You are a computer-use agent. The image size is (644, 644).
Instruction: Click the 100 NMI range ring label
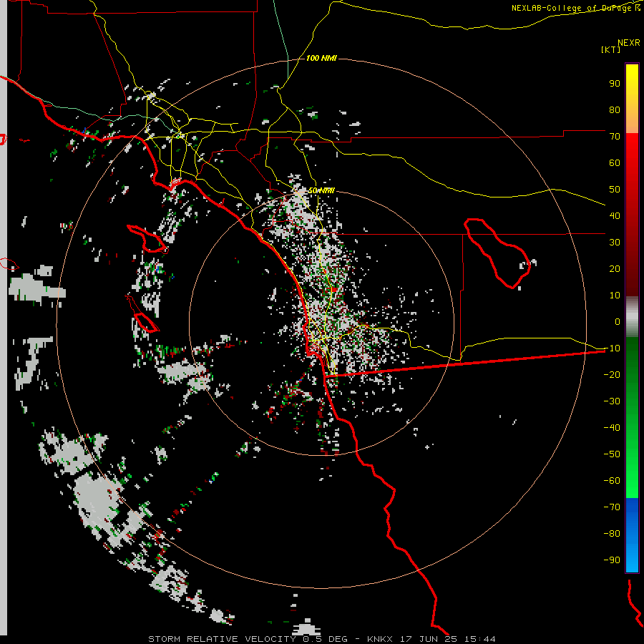(x=321, y=59)
